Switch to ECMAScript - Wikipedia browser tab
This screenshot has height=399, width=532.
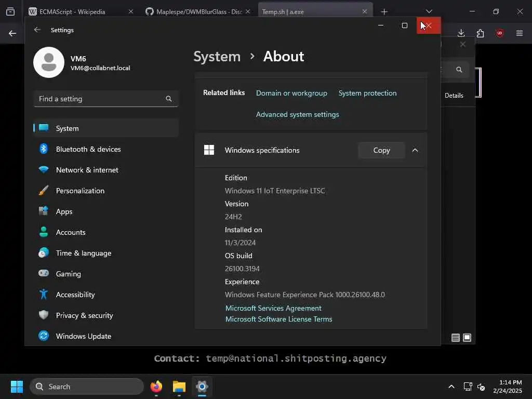(81, 11)
